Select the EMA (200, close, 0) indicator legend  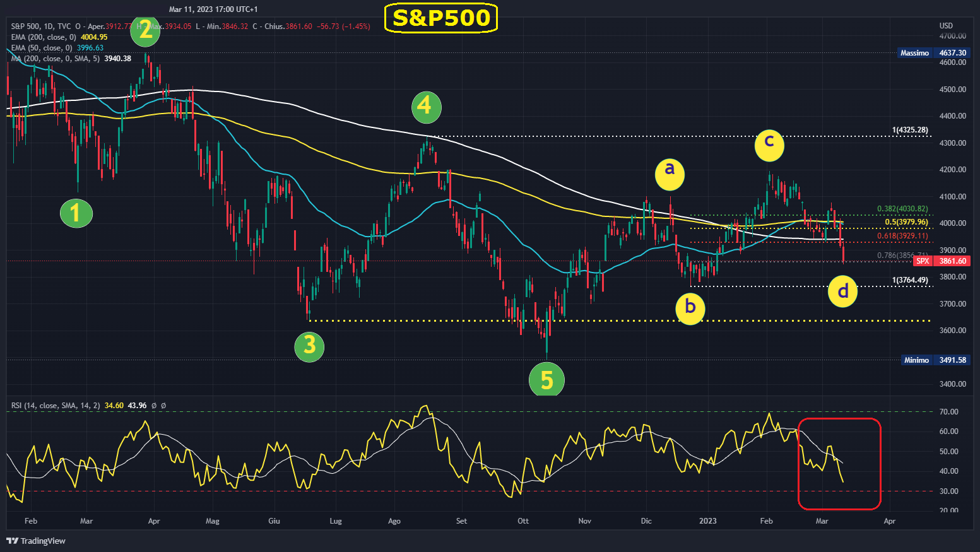point(44,37)
